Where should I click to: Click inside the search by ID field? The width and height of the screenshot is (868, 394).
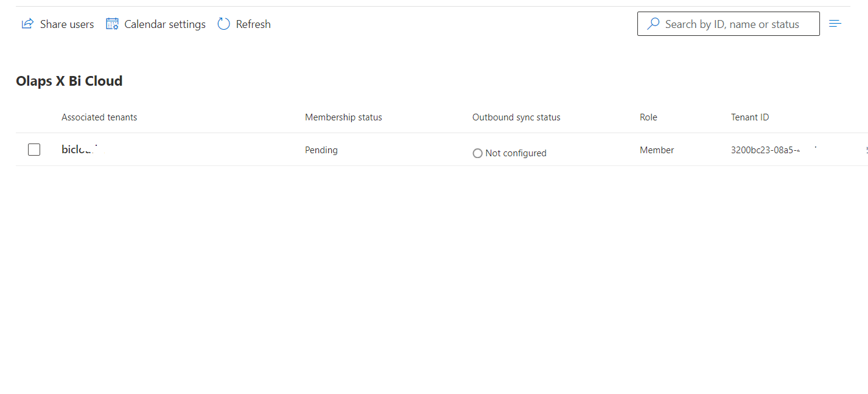(730, 23)
